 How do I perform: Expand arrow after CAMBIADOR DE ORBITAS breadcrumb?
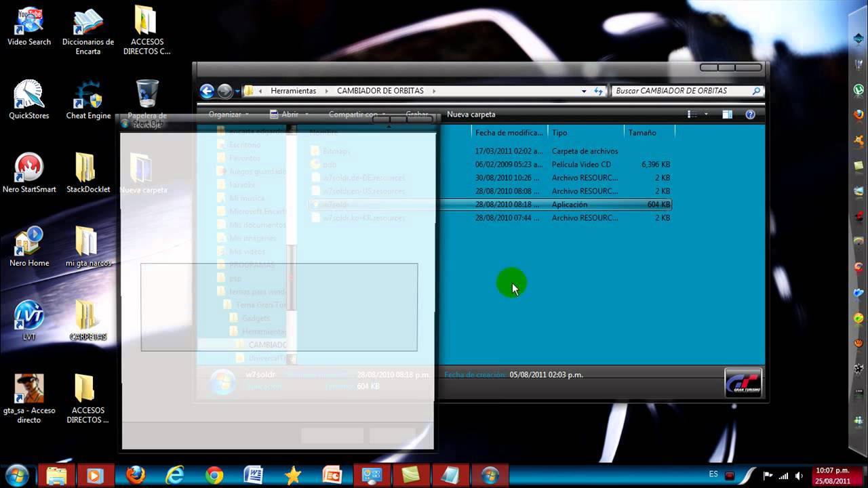(433, 91)
